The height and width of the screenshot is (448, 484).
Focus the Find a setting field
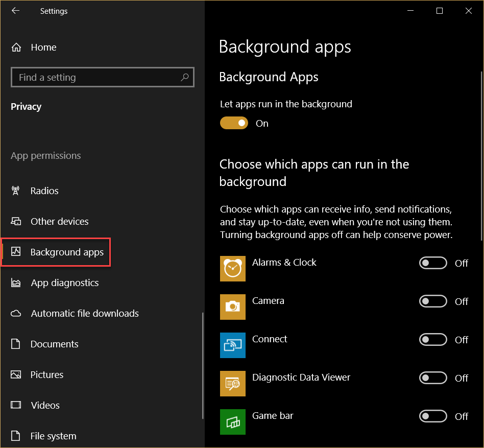point(103,77)
